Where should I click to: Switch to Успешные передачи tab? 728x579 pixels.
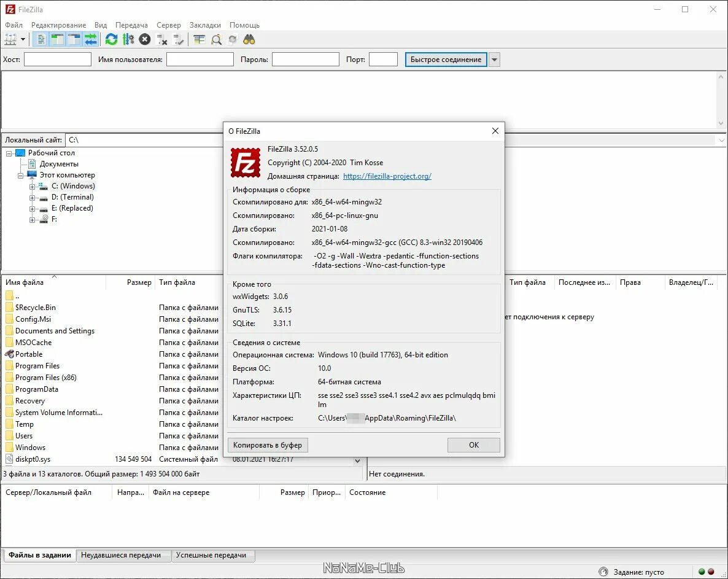[211, 555]
